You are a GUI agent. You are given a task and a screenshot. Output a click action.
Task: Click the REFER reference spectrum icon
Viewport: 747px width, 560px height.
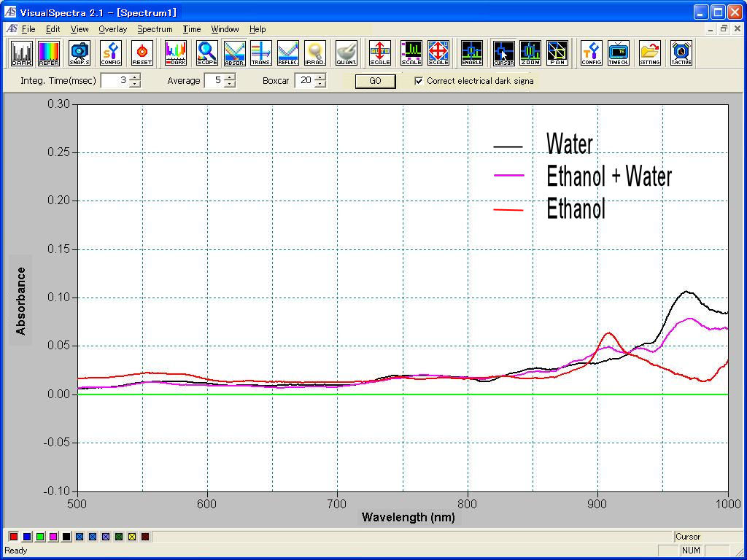49,52
